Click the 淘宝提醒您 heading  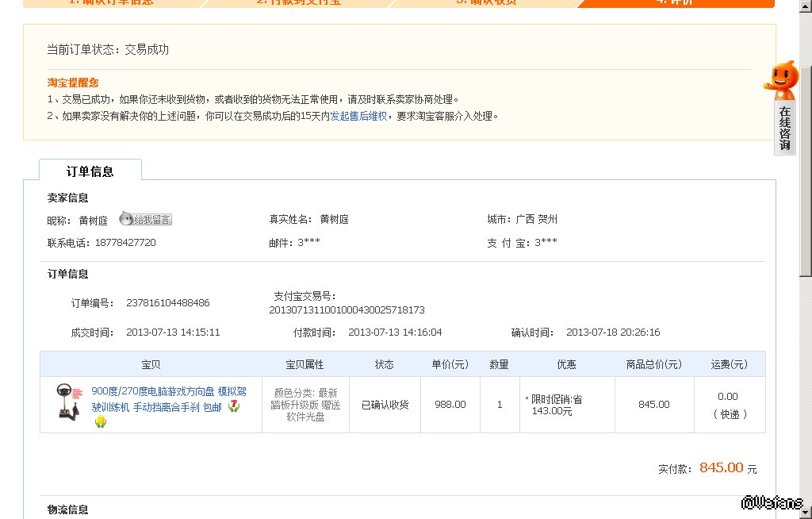pyautogui.click(x=72, y=83)
